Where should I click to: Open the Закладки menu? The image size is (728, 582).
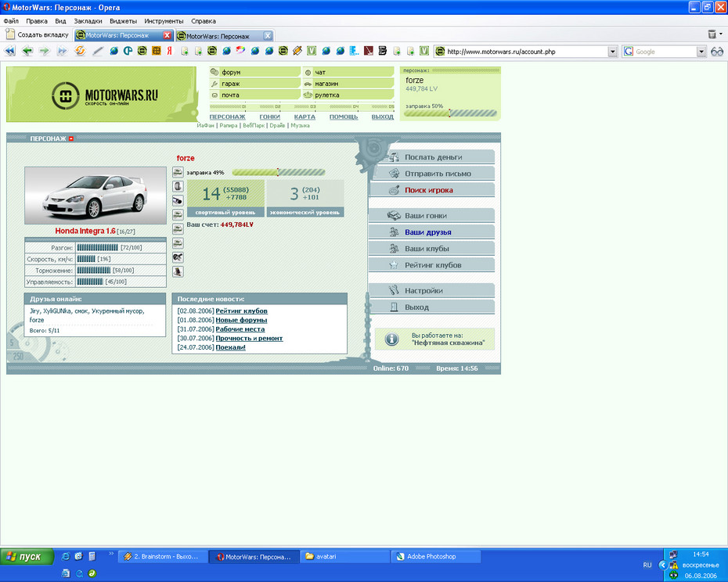(x=88, y=21)
